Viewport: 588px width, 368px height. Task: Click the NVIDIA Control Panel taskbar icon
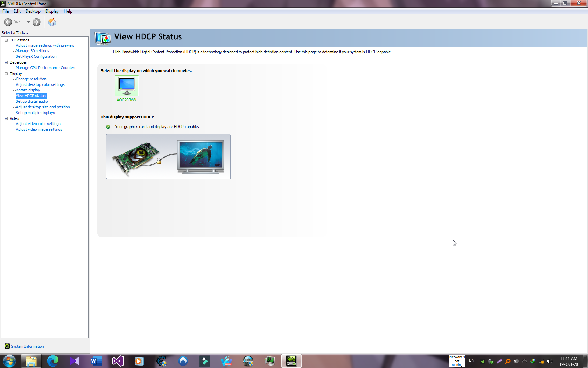291,361
